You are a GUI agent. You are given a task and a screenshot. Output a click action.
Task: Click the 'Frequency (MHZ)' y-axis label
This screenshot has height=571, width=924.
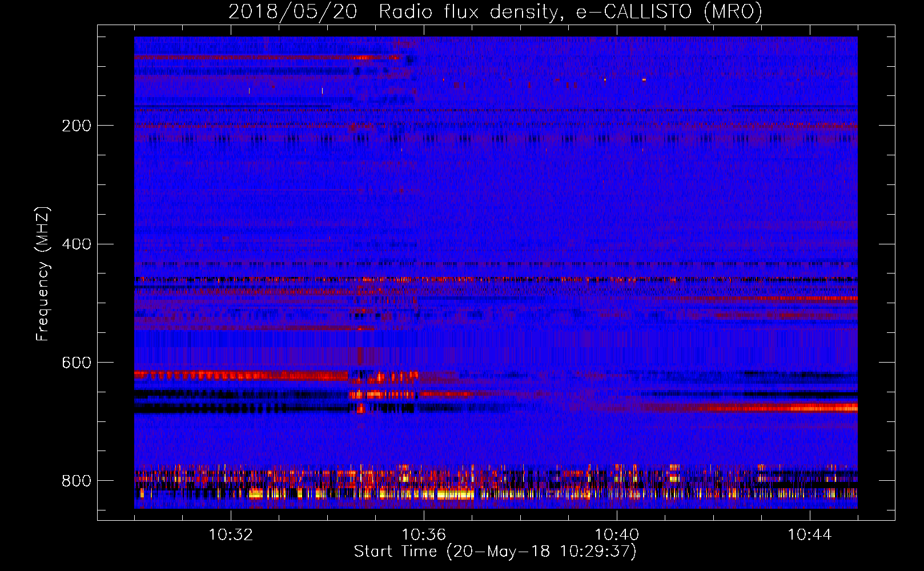pos(43,274)
